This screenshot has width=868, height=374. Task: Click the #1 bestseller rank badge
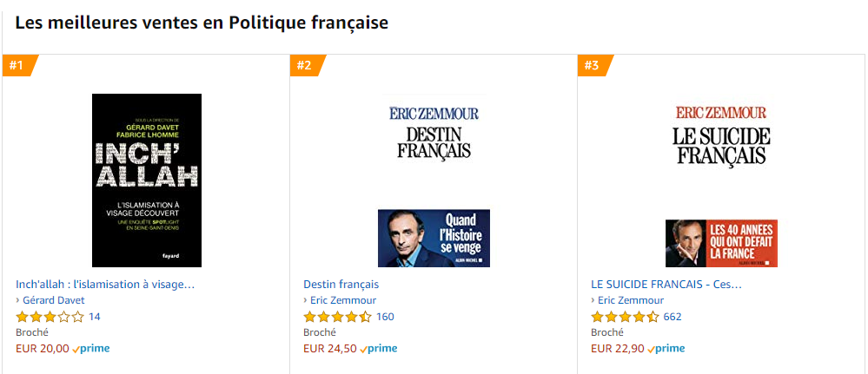[17, 65]
